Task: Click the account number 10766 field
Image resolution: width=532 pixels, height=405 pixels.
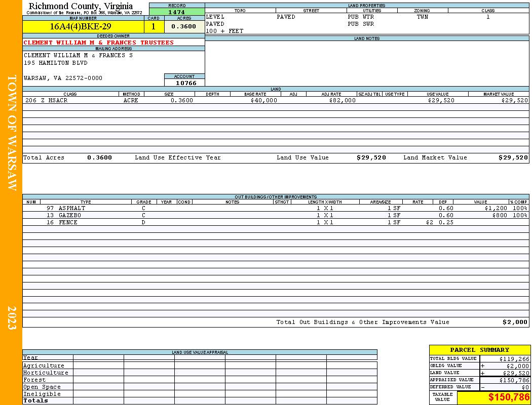Action: (184, 83)
